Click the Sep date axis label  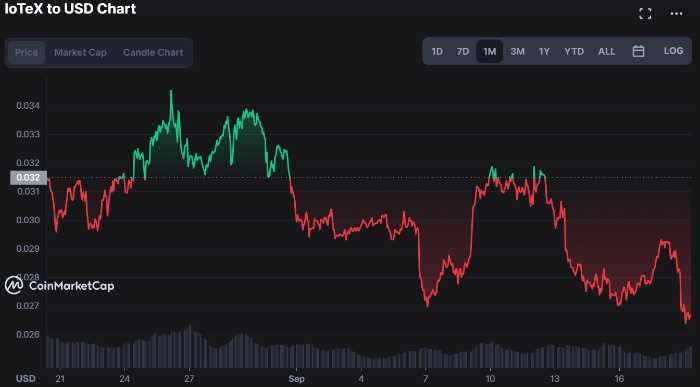(x=296, y=379)
